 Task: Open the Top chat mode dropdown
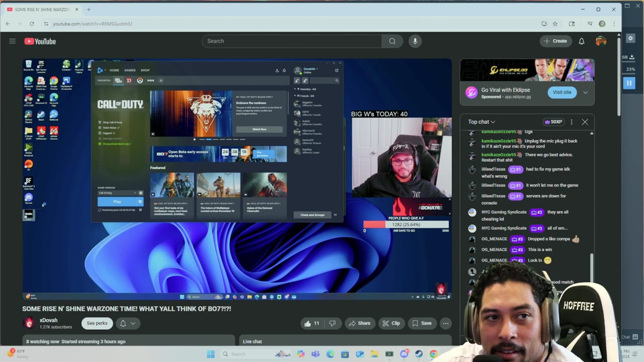(x=481, y=122)
